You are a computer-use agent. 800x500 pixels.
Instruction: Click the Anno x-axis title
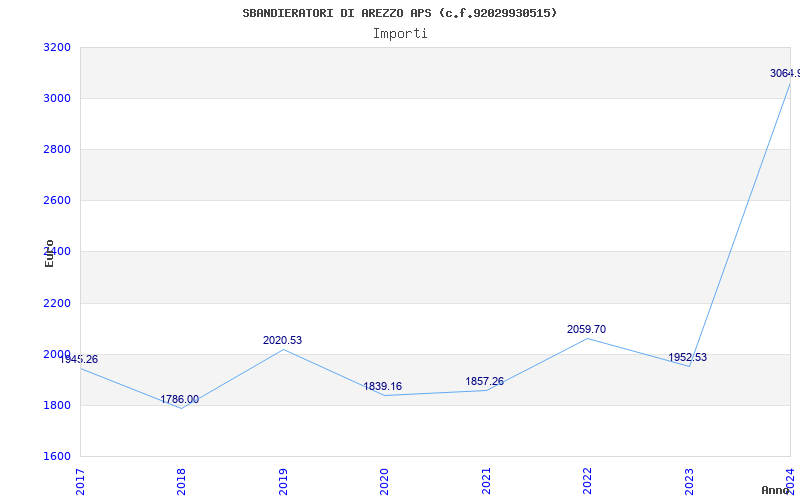(x=776, y=490)
